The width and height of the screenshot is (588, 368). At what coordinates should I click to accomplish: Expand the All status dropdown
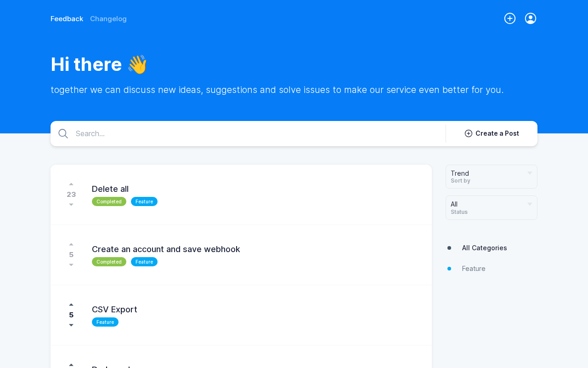click(x=491, y=207)
